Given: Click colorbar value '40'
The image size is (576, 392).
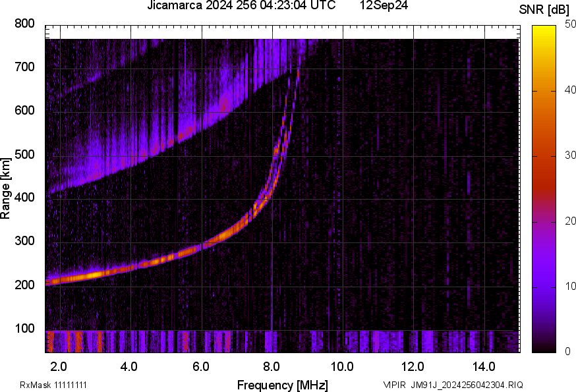Looking at the screenshot, I should coord(570,90).
